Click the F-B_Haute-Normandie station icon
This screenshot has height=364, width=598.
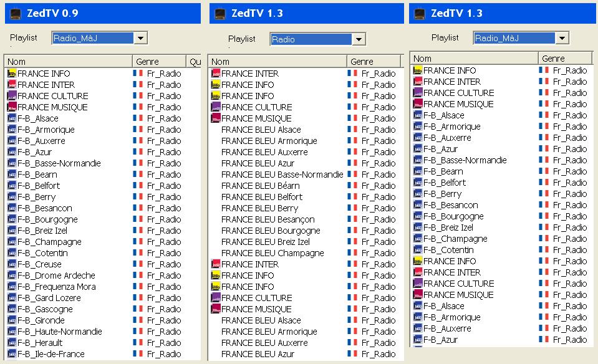(12, 332)
